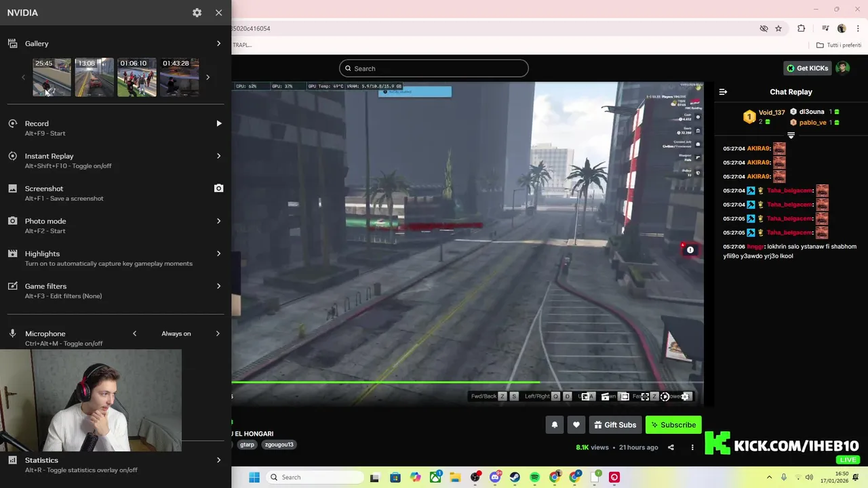Image resolution: width=868 pixels, height=488 pixels.
Task: Open NVIDIA overlay settings gear
Action: (x=197, y=12)
